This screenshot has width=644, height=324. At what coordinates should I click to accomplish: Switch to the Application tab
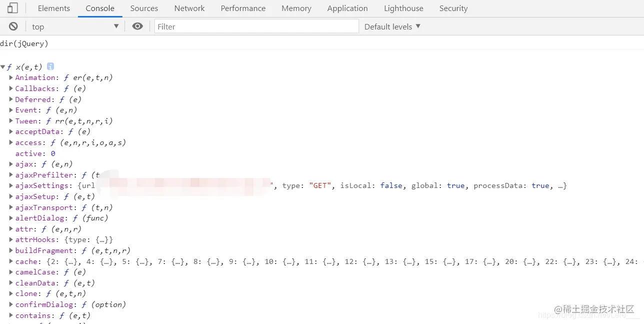[347, 8]
